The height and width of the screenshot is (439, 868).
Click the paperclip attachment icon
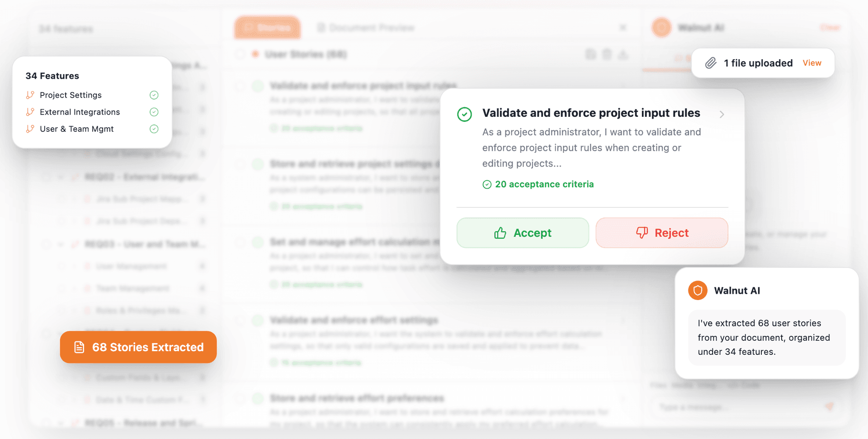click(711, 63)
